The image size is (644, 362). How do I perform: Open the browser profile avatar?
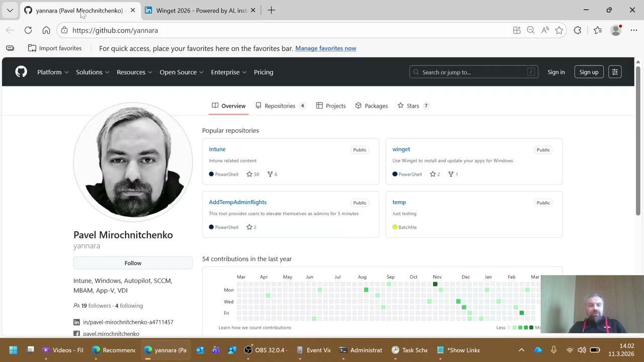click(x=616, y=30)
